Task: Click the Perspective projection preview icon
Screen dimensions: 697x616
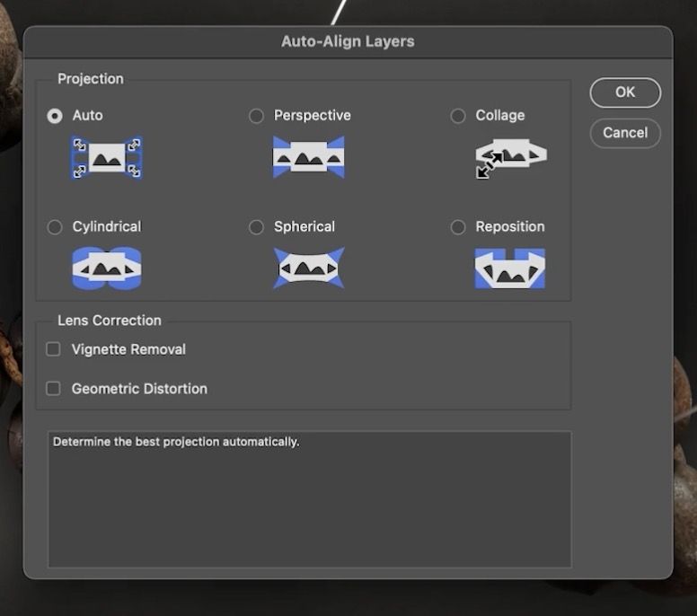Action: pos(308,157)
